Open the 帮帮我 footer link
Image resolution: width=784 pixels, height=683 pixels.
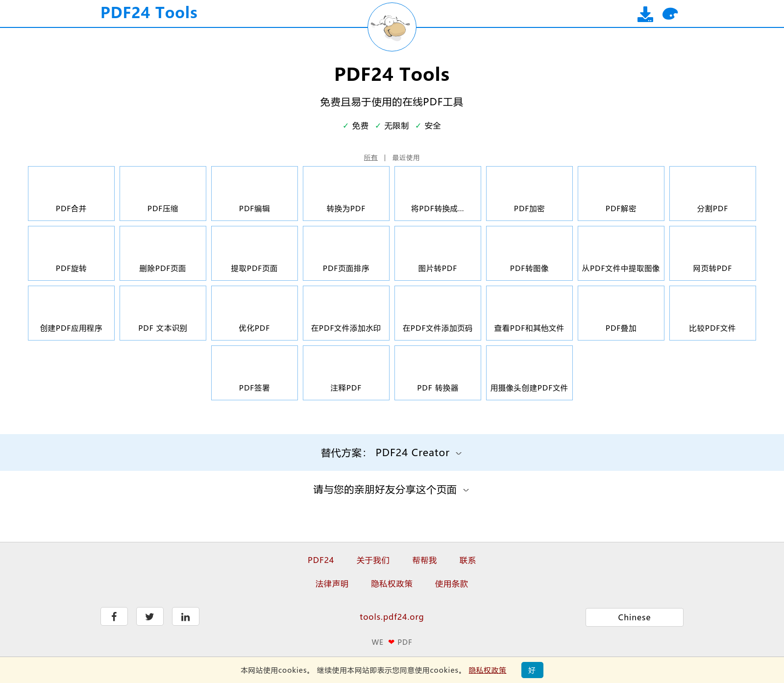pyautogui.click(x=424, y=560)
